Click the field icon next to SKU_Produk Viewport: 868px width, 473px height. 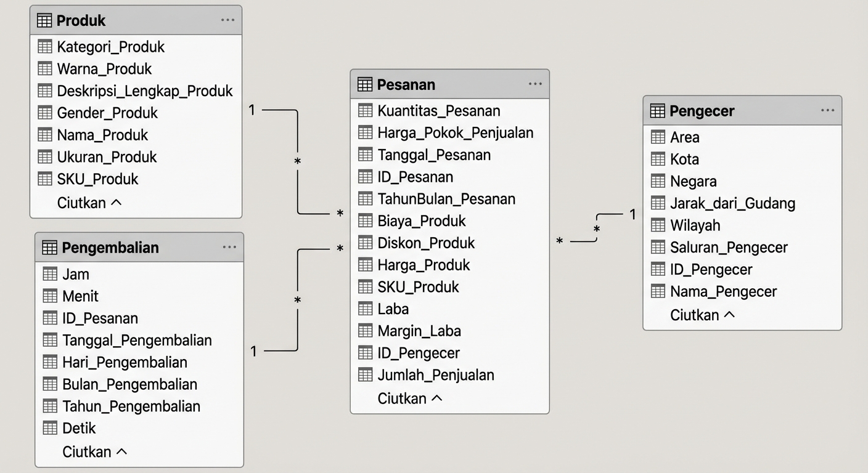tap(46, 179)
